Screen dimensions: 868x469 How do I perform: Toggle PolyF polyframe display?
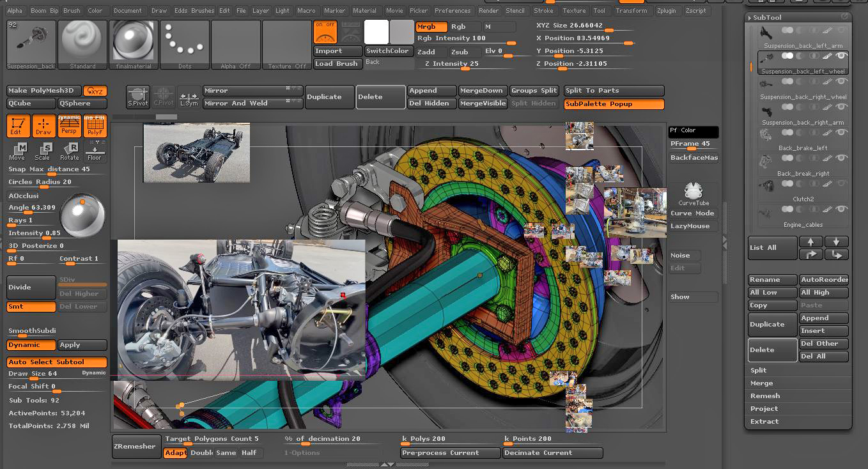[95, 126]
